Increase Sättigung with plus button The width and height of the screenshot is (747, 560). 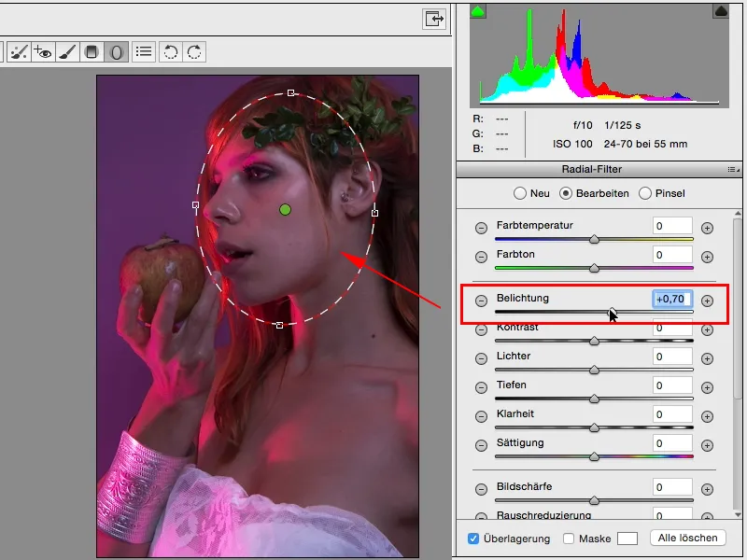(x=708, y=446)
